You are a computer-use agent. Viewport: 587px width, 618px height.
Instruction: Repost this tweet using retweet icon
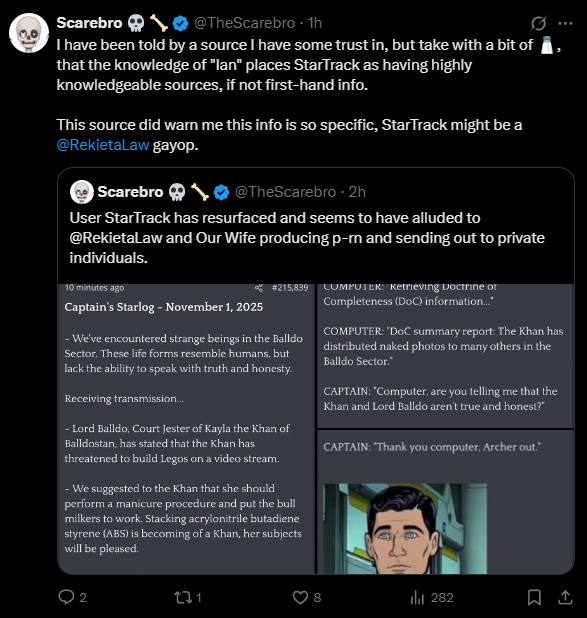point(183,597)
